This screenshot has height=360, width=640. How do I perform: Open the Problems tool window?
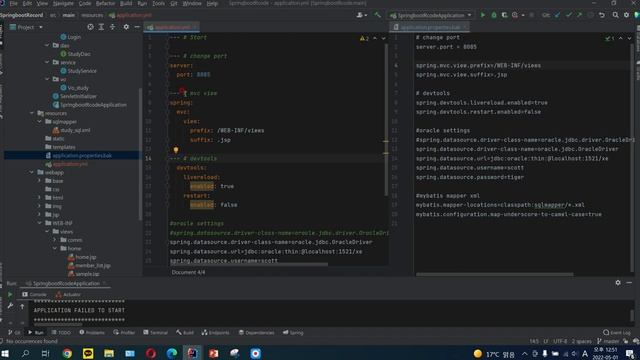(92, 333)
